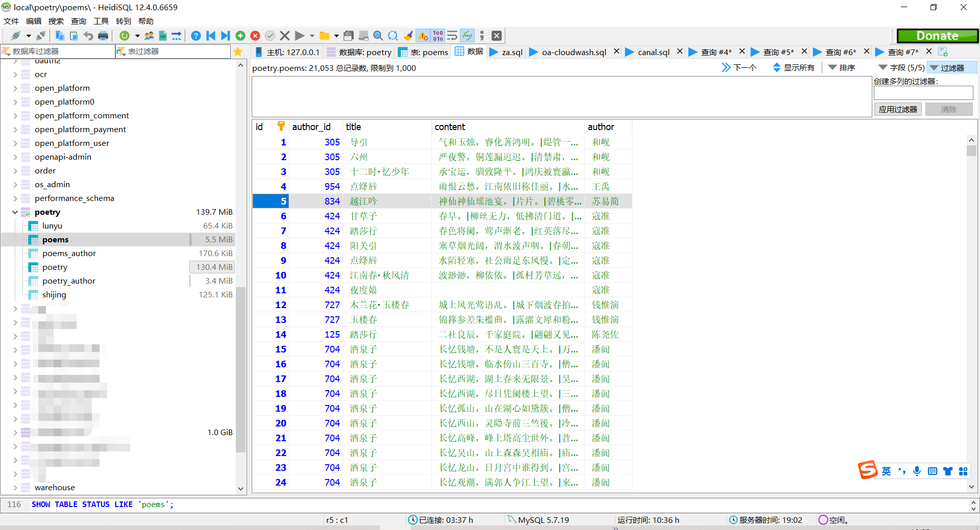The height and width of the screenshot is (530, 980).
Task: Toggle stop on errors warning icon
Action: pyautogui.click(x=423, y=36)
